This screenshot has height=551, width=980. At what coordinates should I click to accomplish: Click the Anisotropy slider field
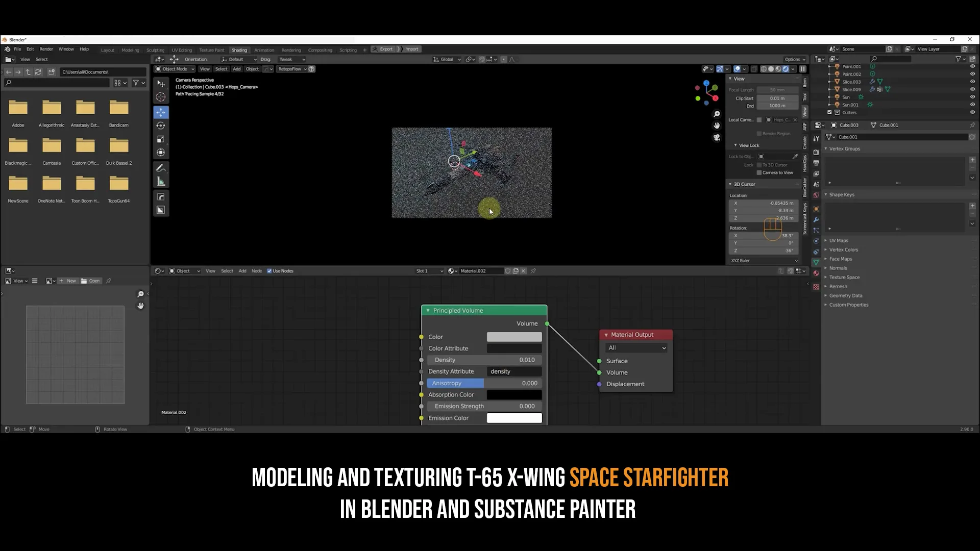pos(484,383)
